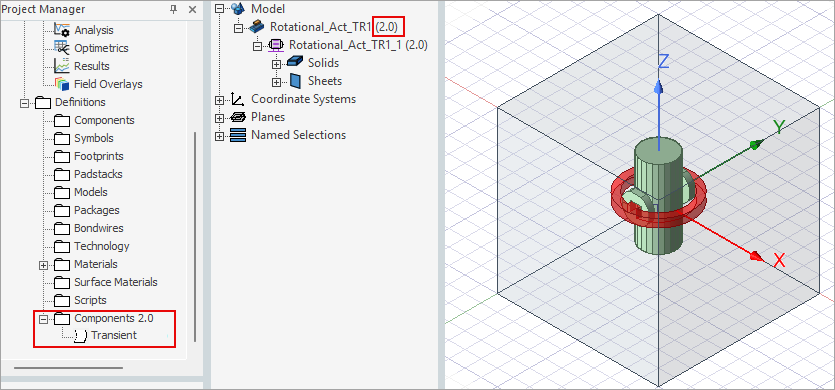Screen dimensions: 835x390
Task: Close the Project Manager panel
Action: click(x=192, y=9)
